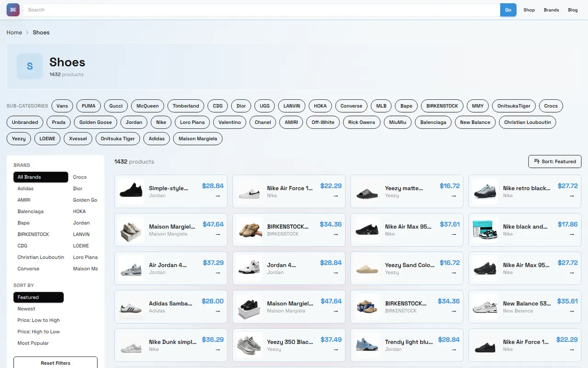Click the S category avatar icon

point(30,66)
